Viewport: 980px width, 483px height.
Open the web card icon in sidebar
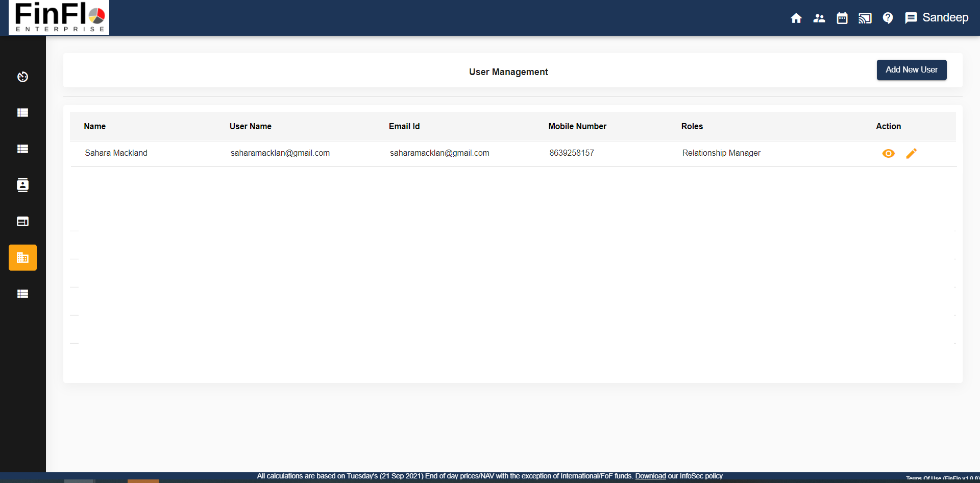(x=22, y=221)
